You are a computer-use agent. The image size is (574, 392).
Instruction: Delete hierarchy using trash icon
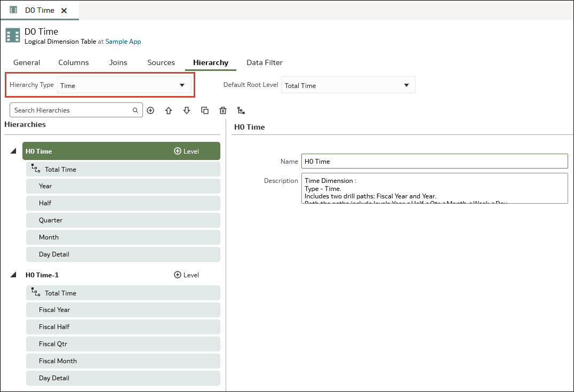(223, 110)
